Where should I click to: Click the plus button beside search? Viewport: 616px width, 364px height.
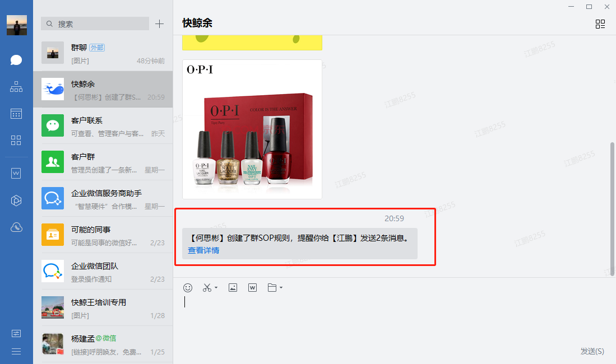(x=159, y=24)
